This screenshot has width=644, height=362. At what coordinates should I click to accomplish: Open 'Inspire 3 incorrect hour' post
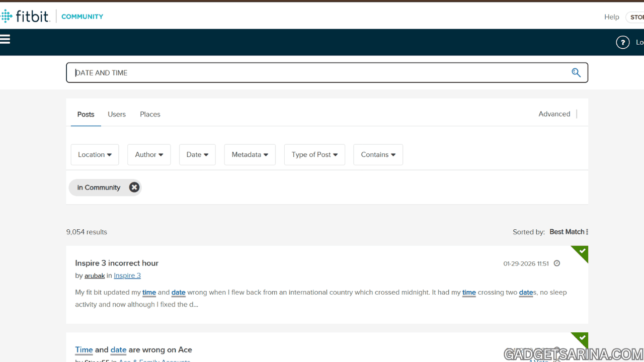pos(117,263)
